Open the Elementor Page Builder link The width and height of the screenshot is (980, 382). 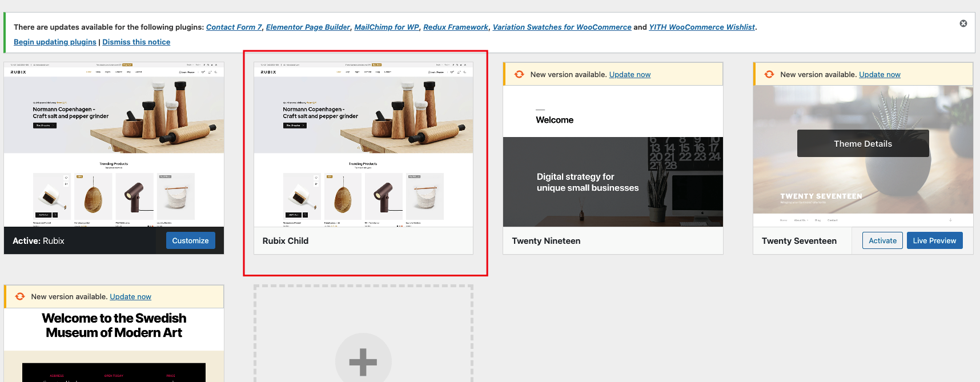click(x=308, y=27)
